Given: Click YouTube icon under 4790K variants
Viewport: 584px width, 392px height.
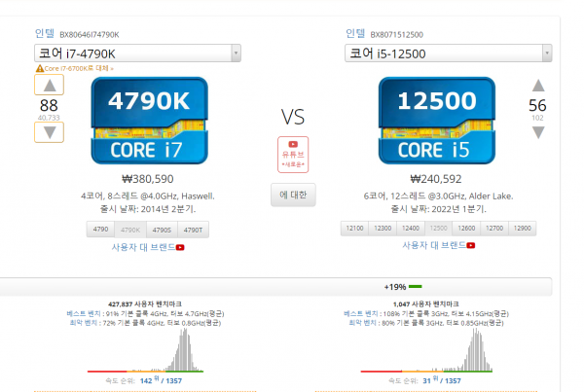Looking at the screenshot, I should (x=180, y=247).
